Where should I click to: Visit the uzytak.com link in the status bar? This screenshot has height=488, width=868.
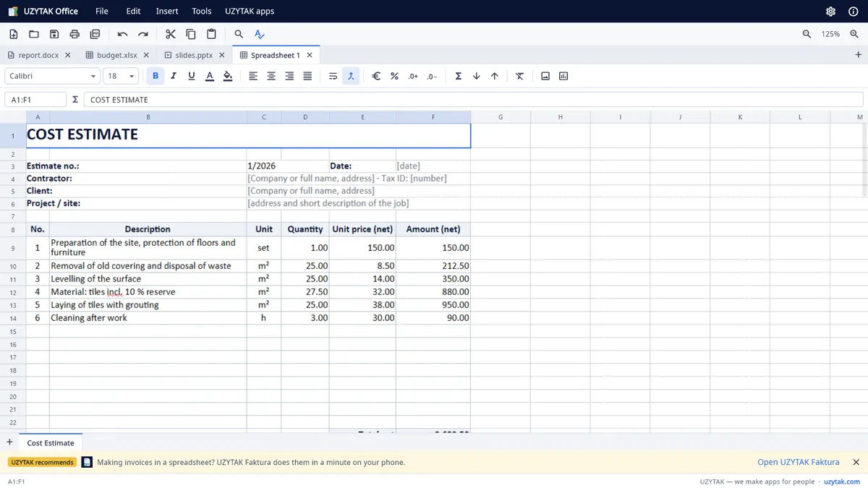[842, 481]
